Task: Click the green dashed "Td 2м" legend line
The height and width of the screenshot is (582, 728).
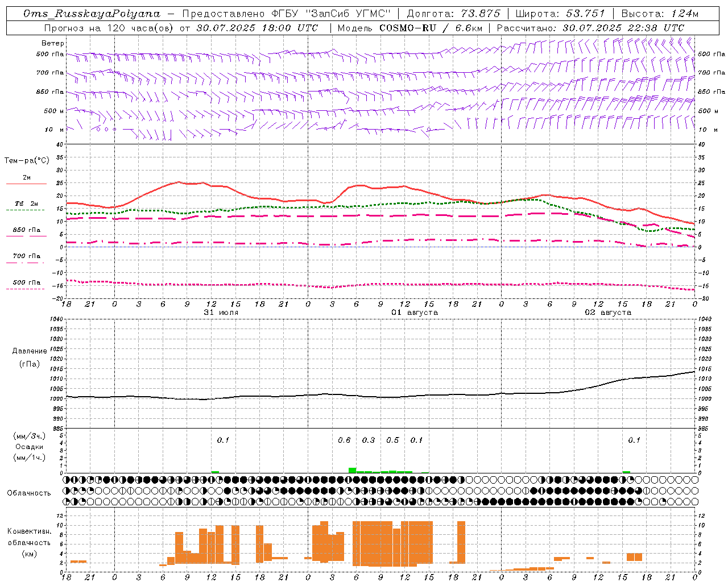Action: click(x=25, y=210)
